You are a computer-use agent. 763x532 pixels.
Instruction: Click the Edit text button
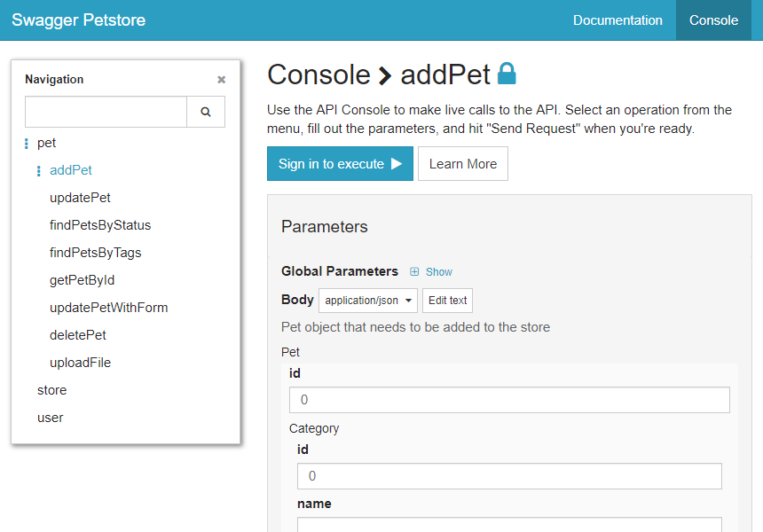(x=447, y=301)
